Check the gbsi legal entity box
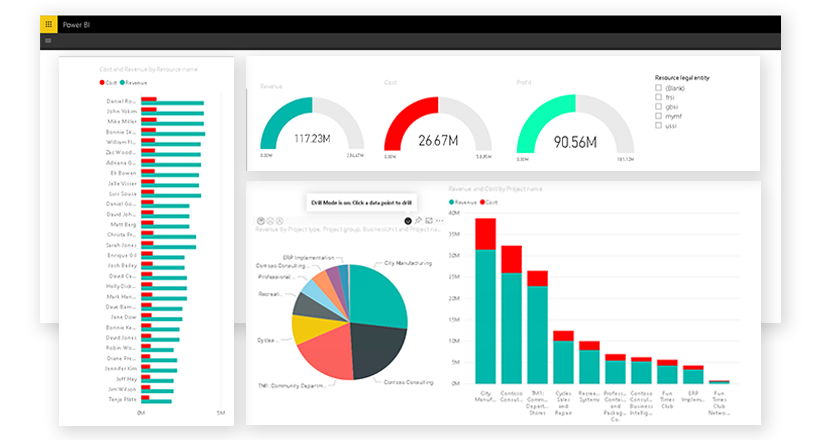The height and width of the screenshot is (440, 820). pyautogui.click(x=658, y=107)
